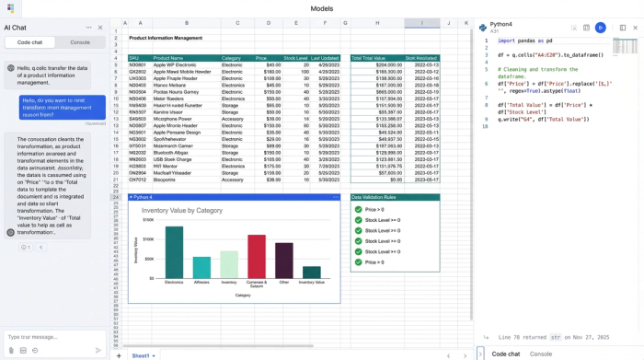Toggle the panel expander chevron beside bottom Code chat
Viewport: 644px width, 360px height.
[480, 354]
